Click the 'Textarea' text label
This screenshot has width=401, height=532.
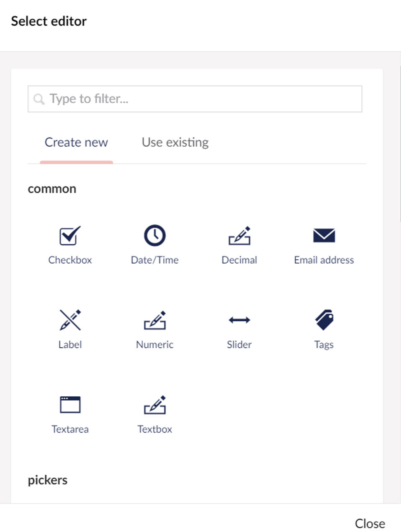point(70,429)
